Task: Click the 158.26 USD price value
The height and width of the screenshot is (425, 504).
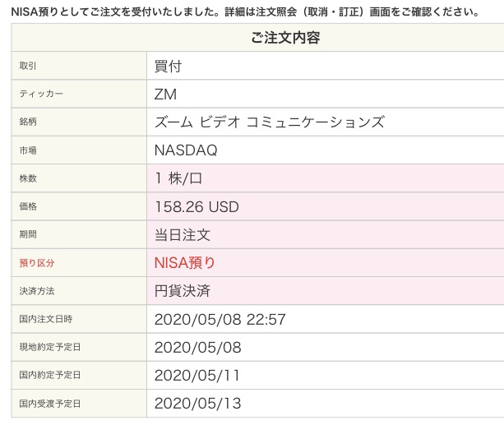Action: (x=197, y=207)
